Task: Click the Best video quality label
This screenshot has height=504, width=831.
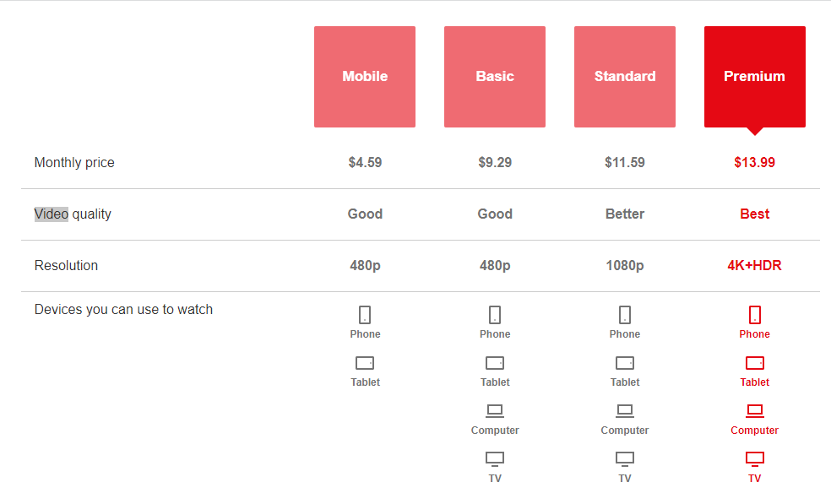Action: point(754,214)
